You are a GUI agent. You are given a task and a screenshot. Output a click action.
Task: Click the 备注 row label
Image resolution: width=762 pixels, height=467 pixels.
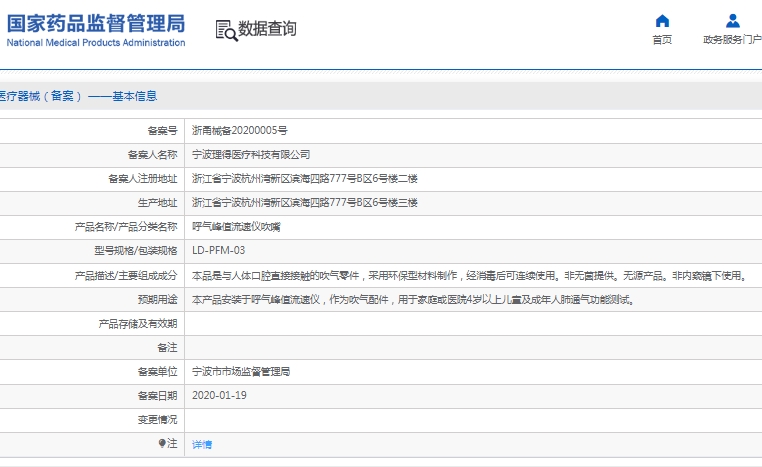pos(167,347)
